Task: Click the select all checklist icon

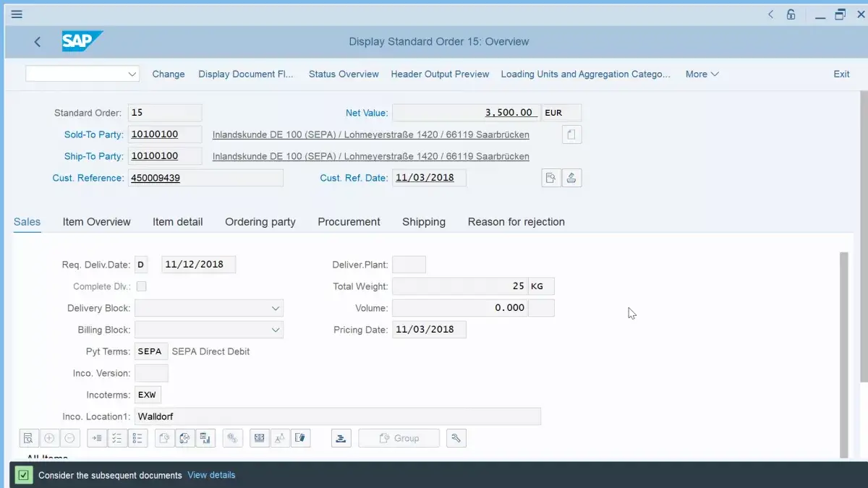Action: click(x=117, y=438)
